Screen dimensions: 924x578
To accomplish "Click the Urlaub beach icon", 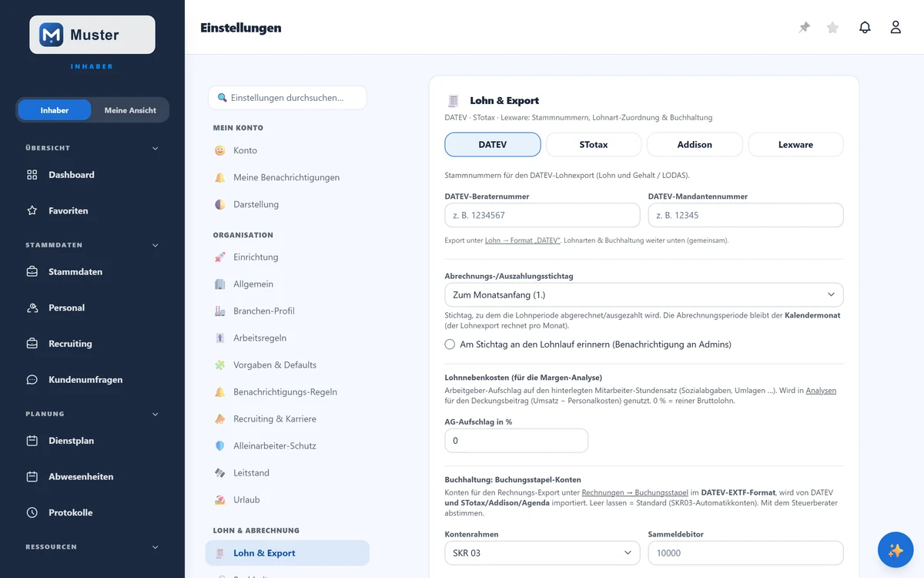I will (x=220, y=499).
